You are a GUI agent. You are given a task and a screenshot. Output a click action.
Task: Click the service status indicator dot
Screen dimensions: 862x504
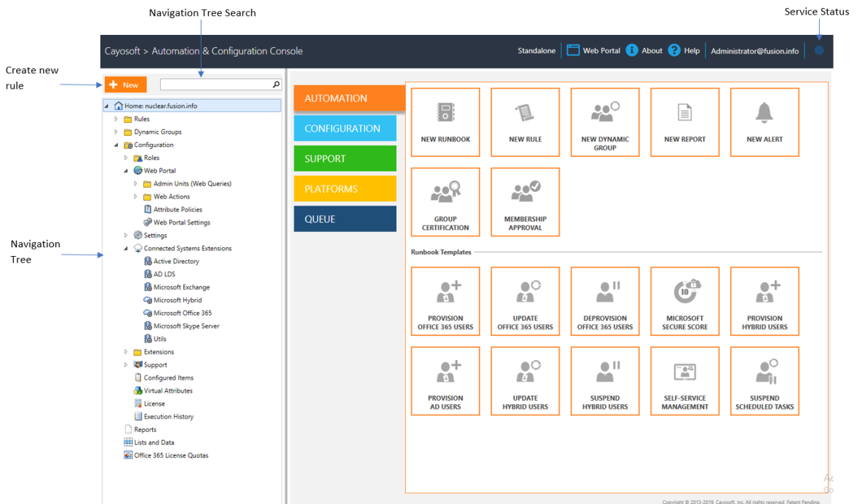click(x=818, y=50)
